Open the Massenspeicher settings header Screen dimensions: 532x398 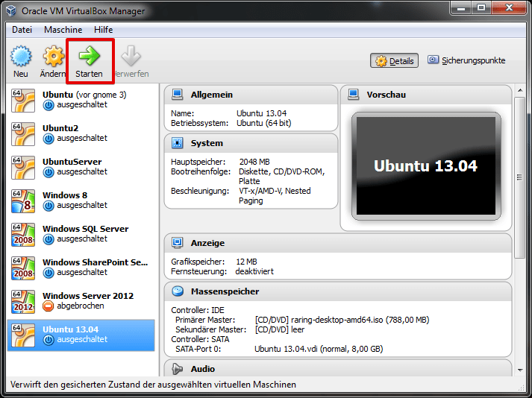pyautogui.click(x=225, y=291)
